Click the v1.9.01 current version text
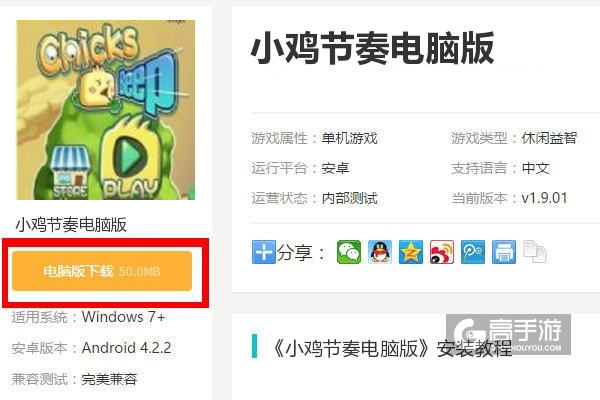Screen dimensions: 600x400 544,198
